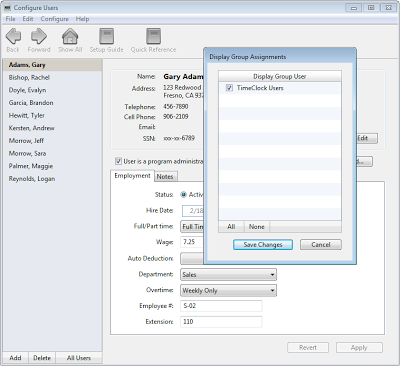Image resolution: width=400 pixels, height=366 pixels.
Task: Select the Active status radio button
Action: (x=183, y=195)
